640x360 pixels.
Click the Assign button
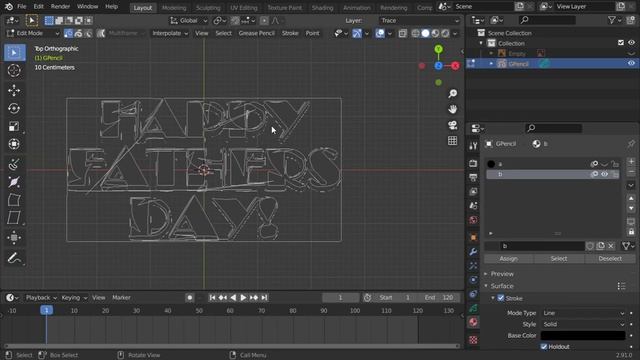tap(509, 259)
